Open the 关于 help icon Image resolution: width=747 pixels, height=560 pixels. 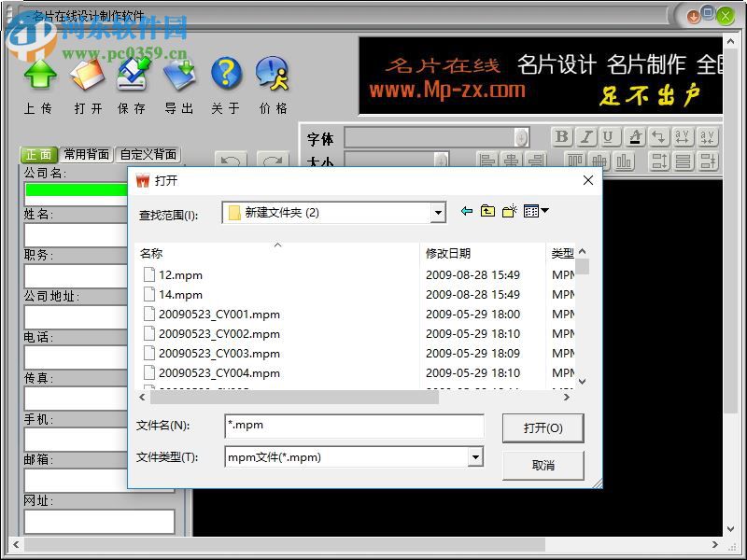pos(226,75)
